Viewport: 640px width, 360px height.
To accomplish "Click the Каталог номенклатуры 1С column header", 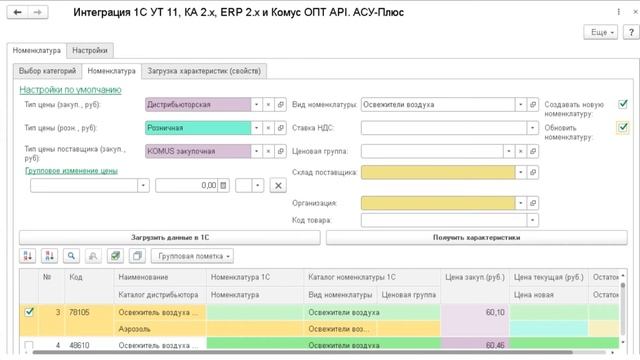I will tap(372, 277).
